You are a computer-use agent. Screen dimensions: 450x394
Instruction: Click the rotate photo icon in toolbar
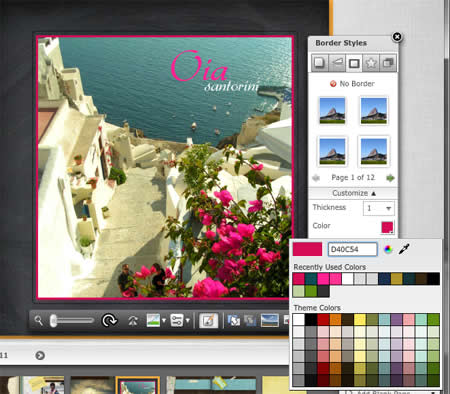pyautogui.click(x=109, y=321)
